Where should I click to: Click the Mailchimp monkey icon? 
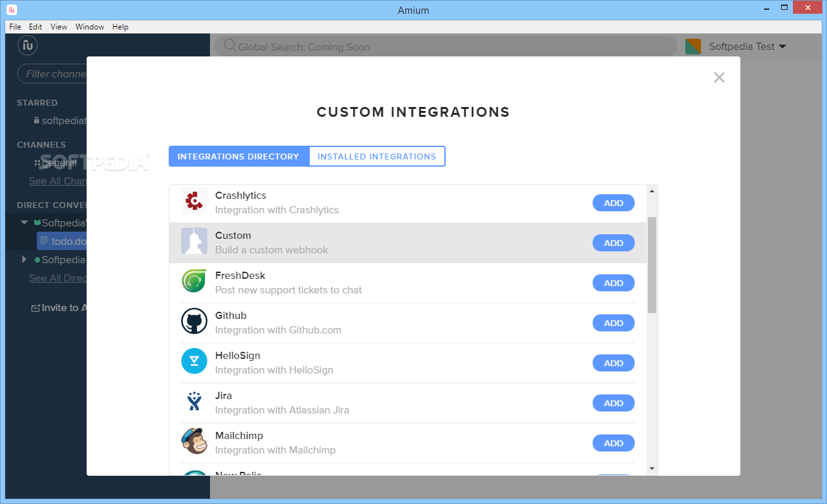click(194, 441)
